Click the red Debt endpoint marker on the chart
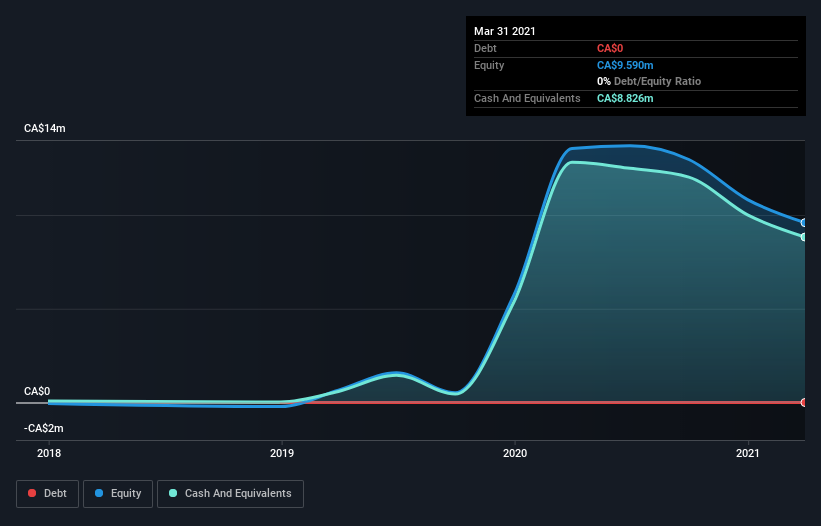Image resolution: width=821 pixels, height=526 pixels. click(804, 402)
